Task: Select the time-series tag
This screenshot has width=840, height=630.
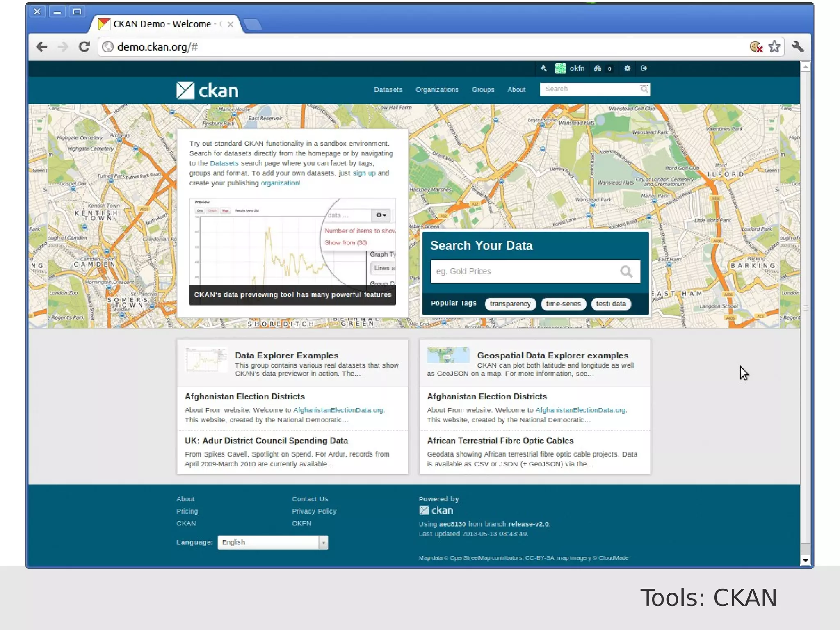Action: (563, 304)
